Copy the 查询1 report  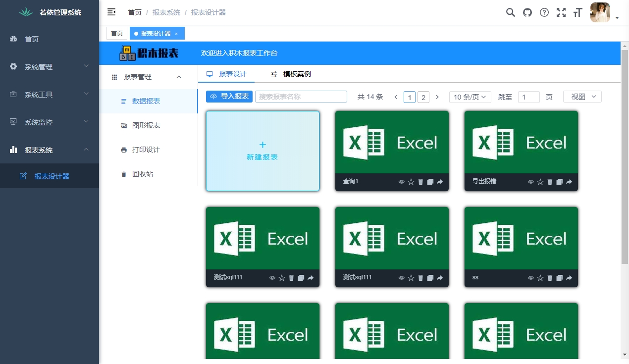point(430,182)
